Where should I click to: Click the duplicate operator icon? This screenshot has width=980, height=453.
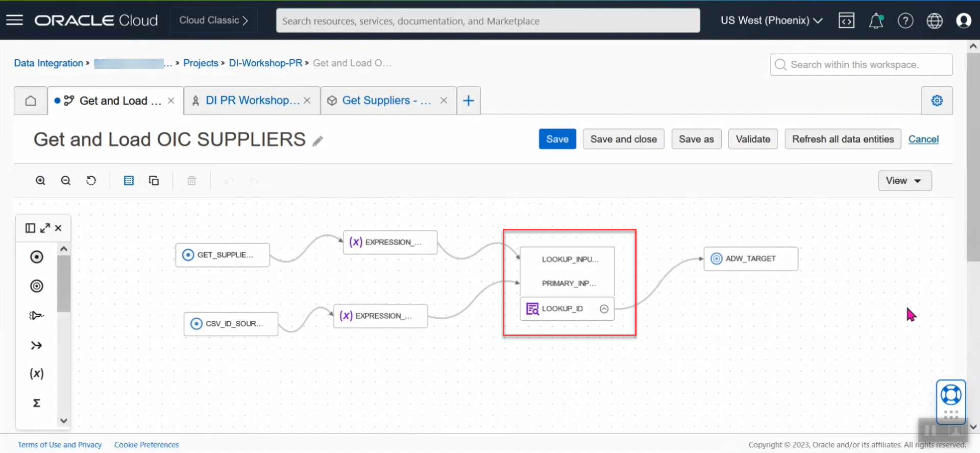point(154,180)
